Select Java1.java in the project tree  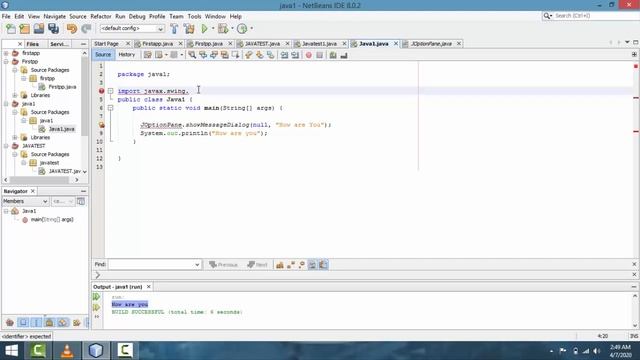pyautogui.click(x=62, y=129)
